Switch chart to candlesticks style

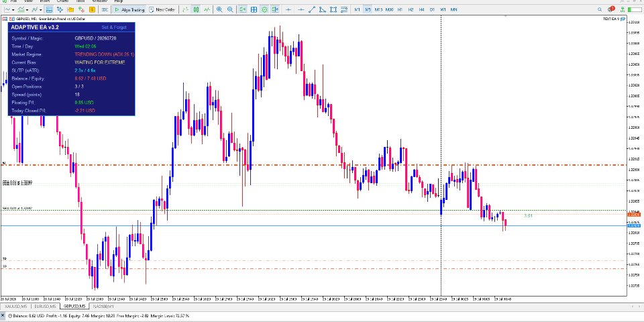point(197,9)
